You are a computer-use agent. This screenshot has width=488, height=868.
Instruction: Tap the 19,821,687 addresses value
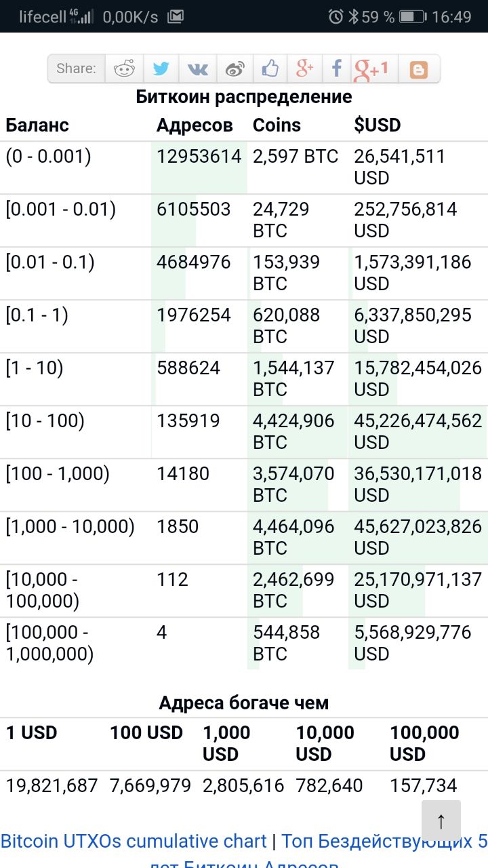coord(52,786)
